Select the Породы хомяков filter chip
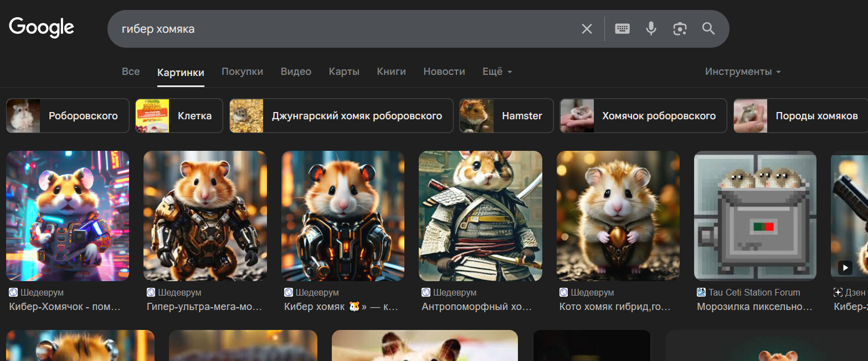868x361 pixels. pos(800,116)
